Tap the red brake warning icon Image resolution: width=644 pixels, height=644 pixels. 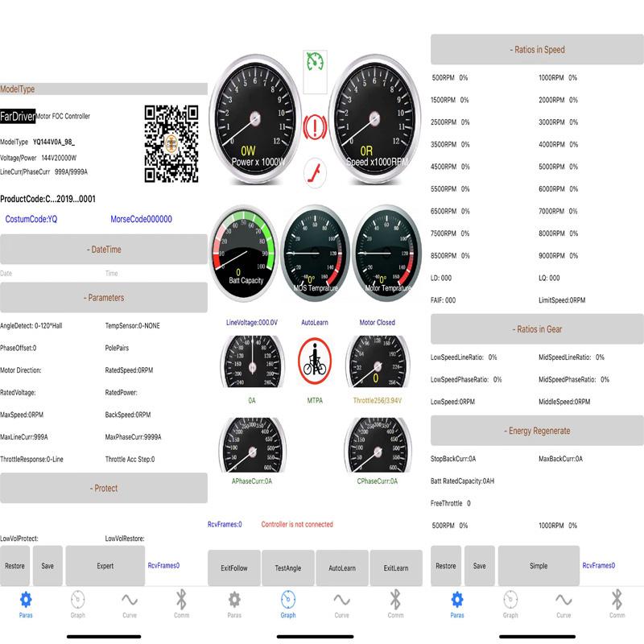[x=315, y=127]
